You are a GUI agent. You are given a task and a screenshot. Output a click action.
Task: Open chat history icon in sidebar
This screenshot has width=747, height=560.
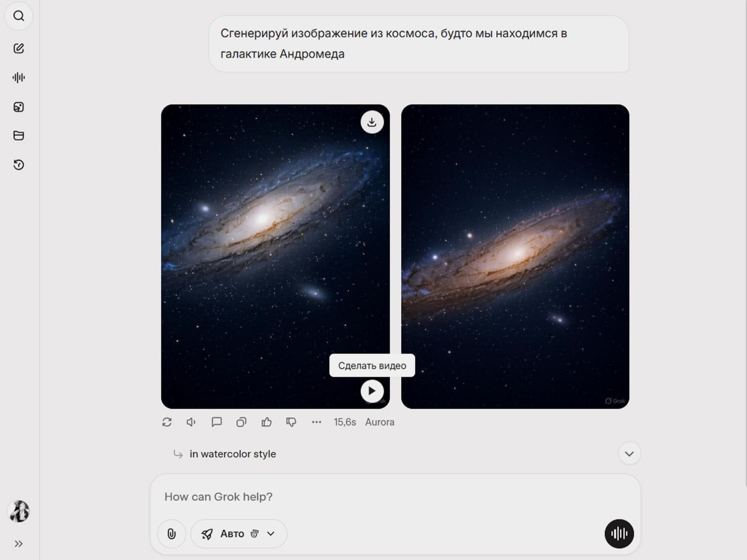pyautogui.click(x=19, y=165)
